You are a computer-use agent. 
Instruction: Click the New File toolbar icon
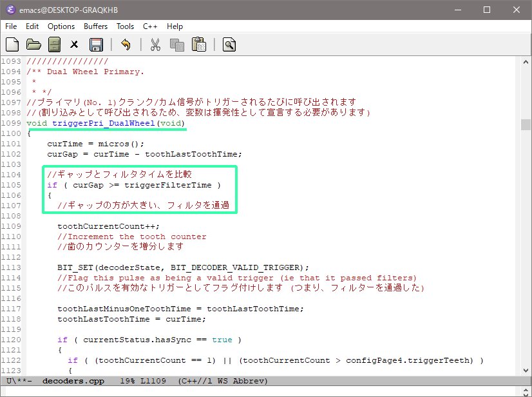pos(12,45)
